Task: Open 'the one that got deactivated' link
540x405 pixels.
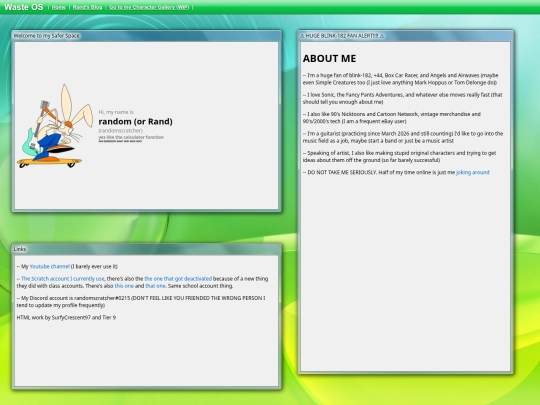Action: pyautogui.click(x=178, y=279)
